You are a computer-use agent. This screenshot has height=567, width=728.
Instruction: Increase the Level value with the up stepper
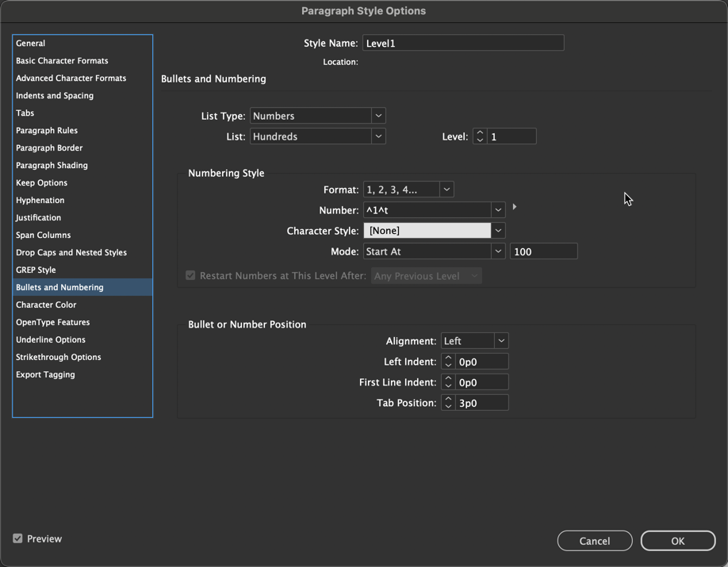click(479, 132)
